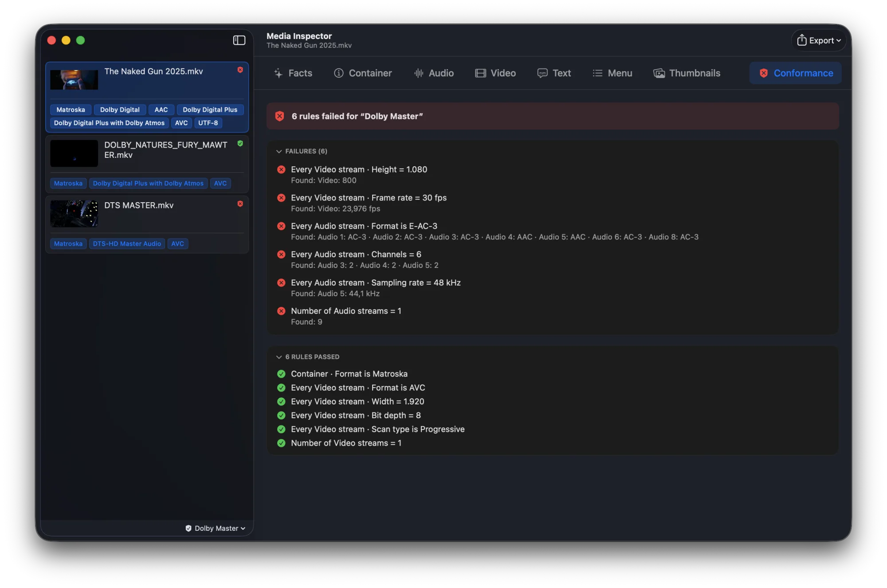The image size is (887, 588).
Task: Switch to the Facts tab
Action: [293, 73]
